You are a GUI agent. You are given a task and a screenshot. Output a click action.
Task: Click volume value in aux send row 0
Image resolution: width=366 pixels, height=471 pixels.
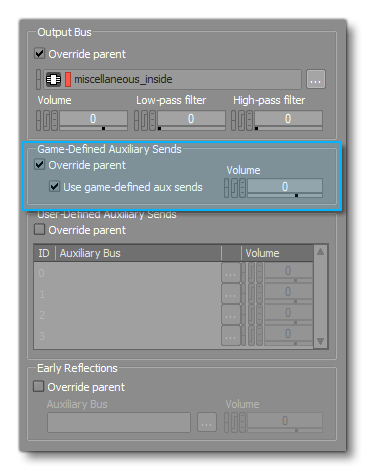click(288, 270)
